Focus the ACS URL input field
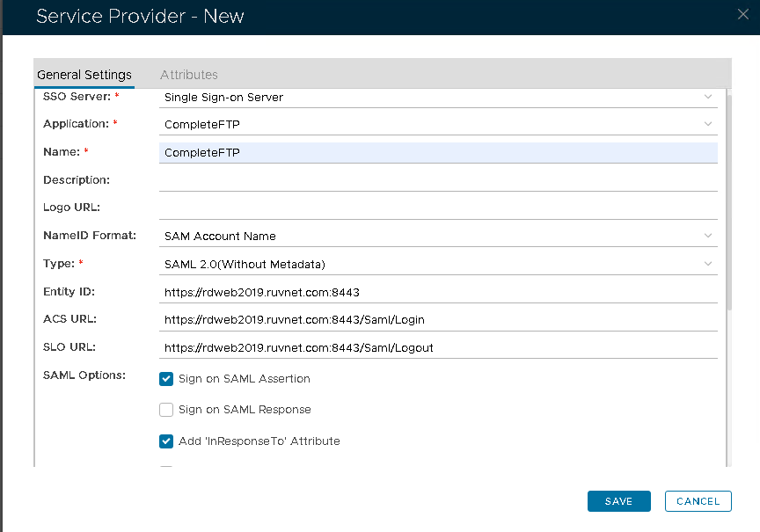Viewport: 760px width, 532px height. click(x=438, y=319)
